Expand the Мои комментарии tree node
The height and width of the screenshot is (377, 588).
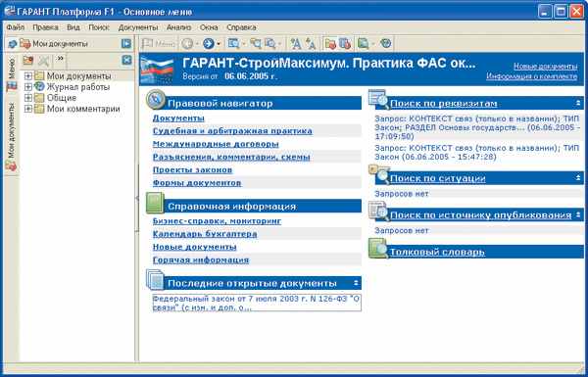[x=28, y=109]
